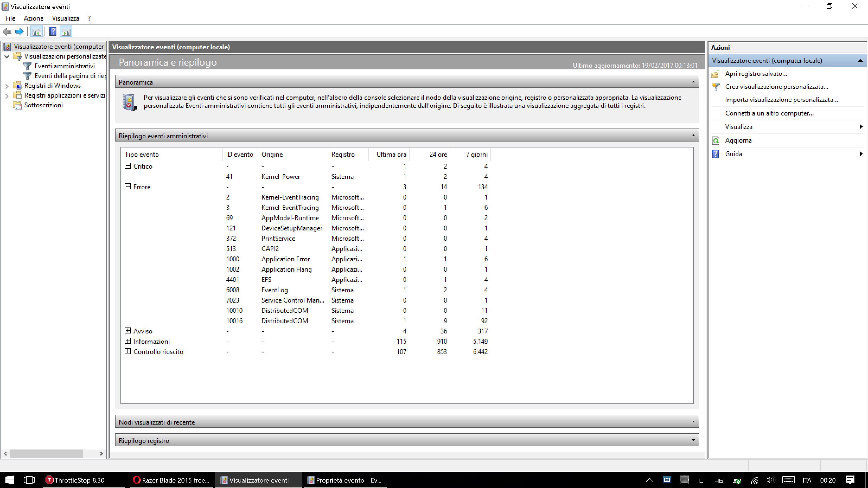Select the PrintService 372 error row
The height and width of the screenshot is (488, 868).
click(x=307, y=239)
